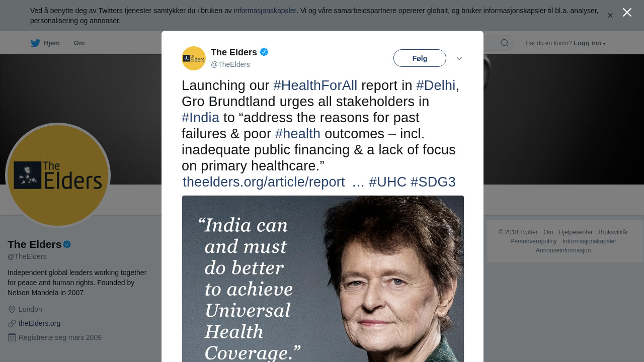Open the #Delhi hashtag link
Image resolution: width=644 pixels, height=362 pixels.
[x=435, y=86]
